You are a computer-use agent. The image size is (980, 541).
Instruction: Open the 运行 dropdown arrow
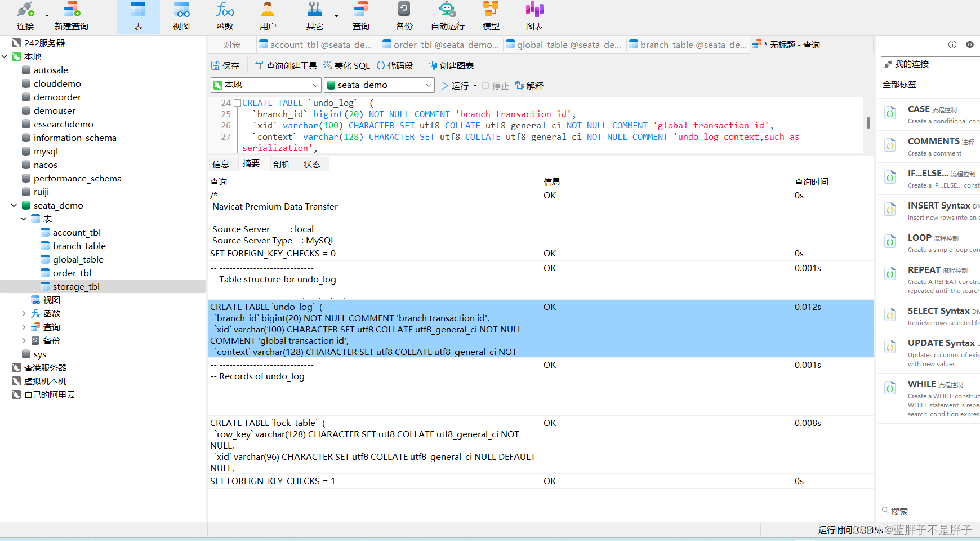click(475, 86)
